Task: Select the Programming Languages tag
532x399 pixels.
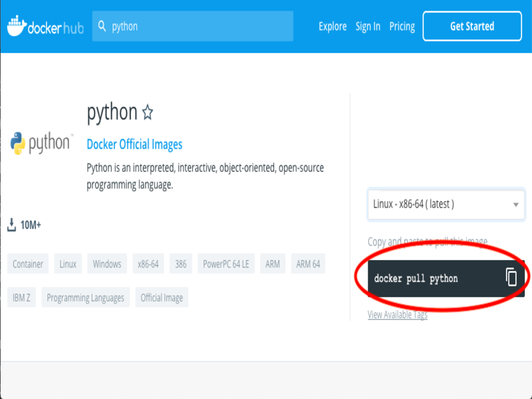Action: pyautogui.click(x=86, y=297)
